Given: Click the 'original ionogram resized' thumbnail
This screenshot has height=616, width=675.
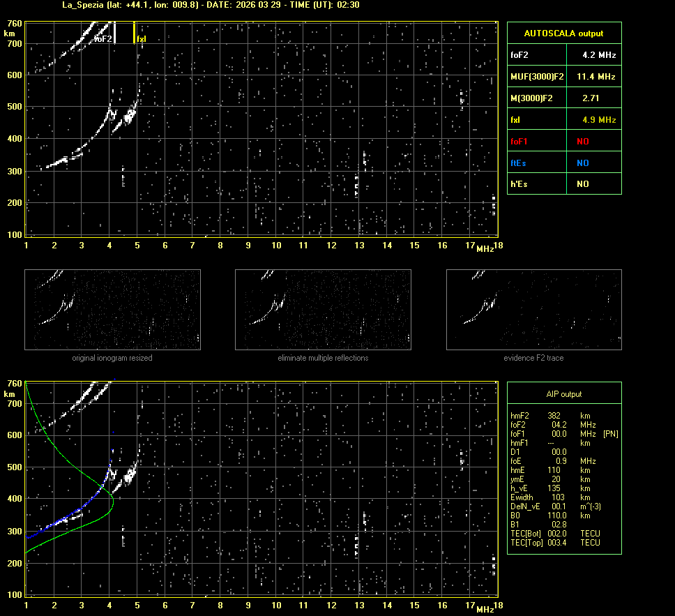Looking at the screenshot, I should pyautogui.click(x=112, y=310).
